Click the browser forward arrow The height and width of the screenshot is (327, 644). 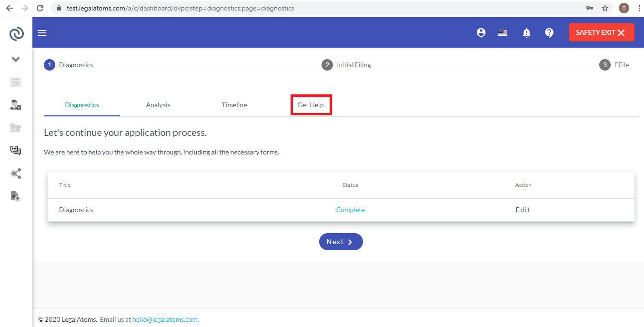click(x=25, y=8)
